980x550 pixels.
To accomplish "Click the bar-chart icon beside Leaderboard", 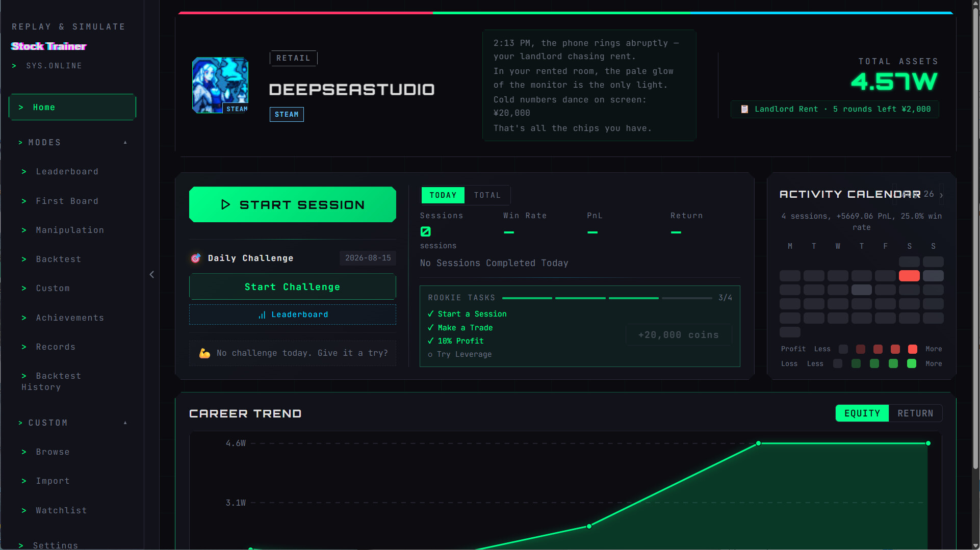I will [262, 315].
